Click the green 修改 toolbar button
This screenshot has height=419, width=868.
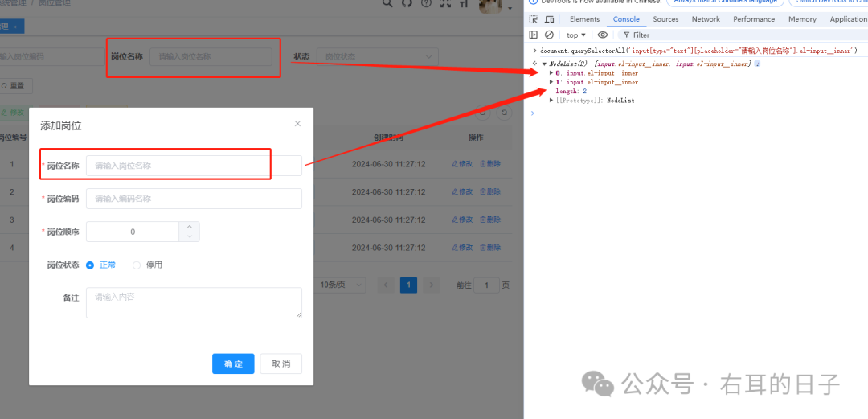pyautogui.click(x=12, y=113)
